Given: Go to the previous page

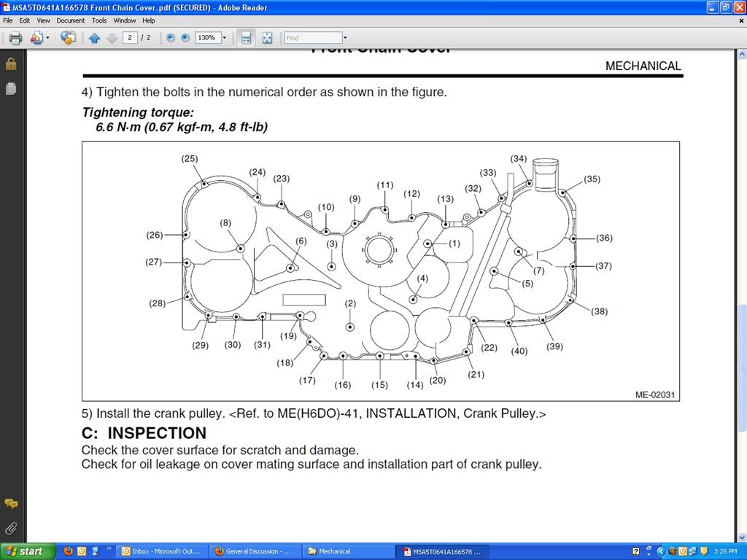Looking at the screenshot, I should (x=95, y=38).
